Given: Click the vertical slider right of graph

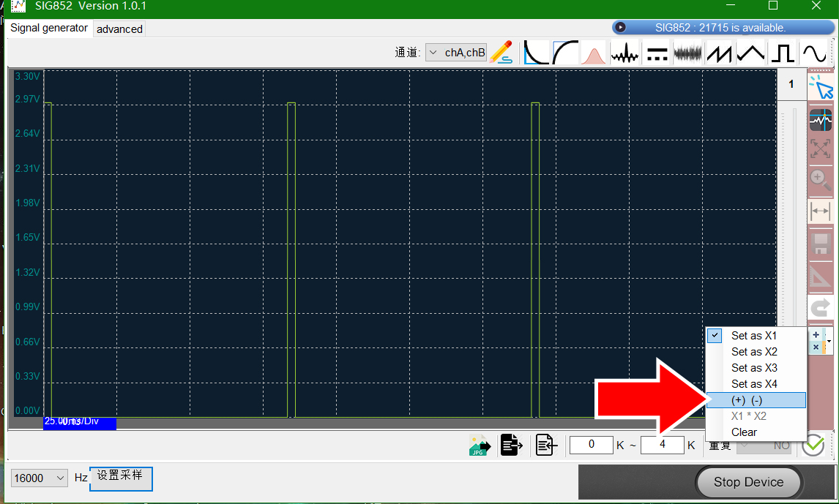Looking at the screenshot, I should point(794,214).
